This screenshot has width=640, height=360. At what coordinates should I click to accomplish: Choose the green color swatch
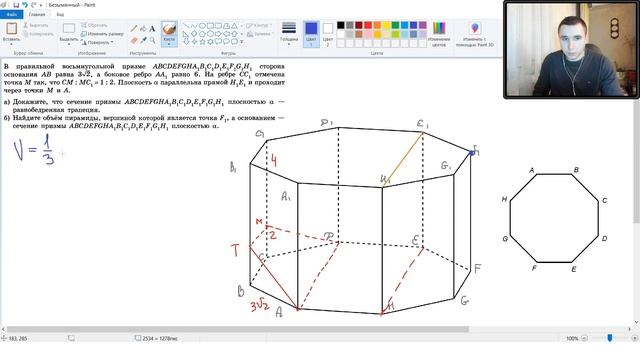pyautogui.click(x=395, y=25)
